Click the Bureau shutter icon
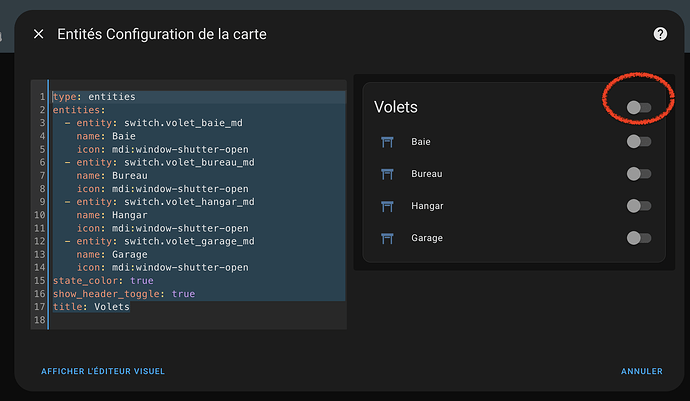 click(387, 174)
